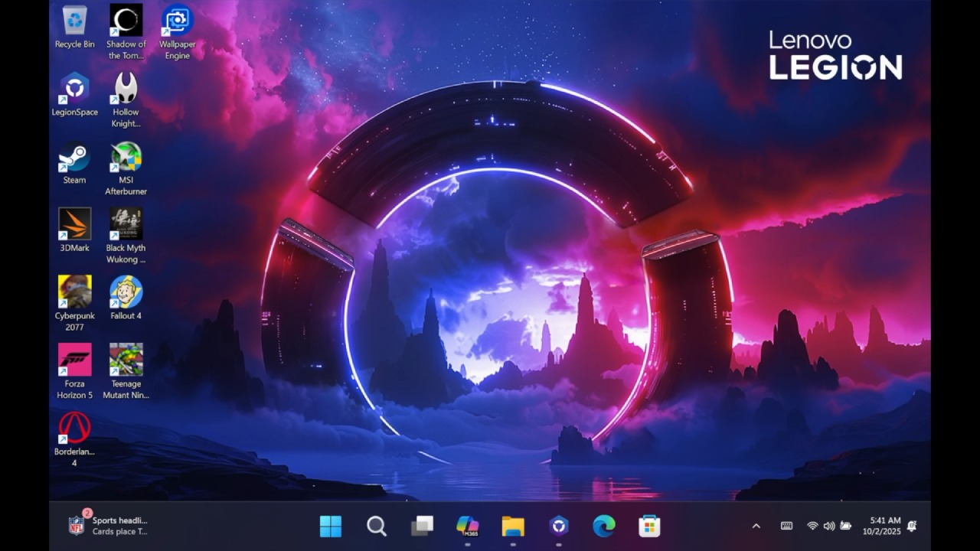Show hidden system tray icons
The image size is (980, 551).
tap(756, 526)
